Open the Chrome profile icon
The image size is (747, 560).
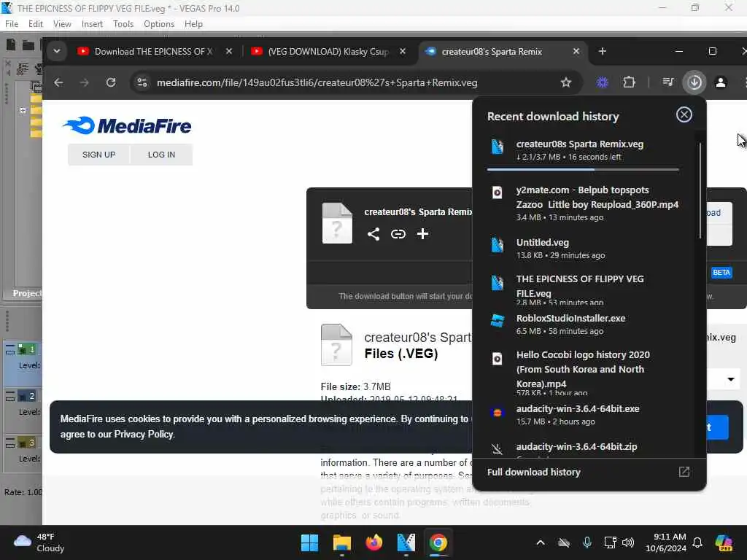[721, 82]
